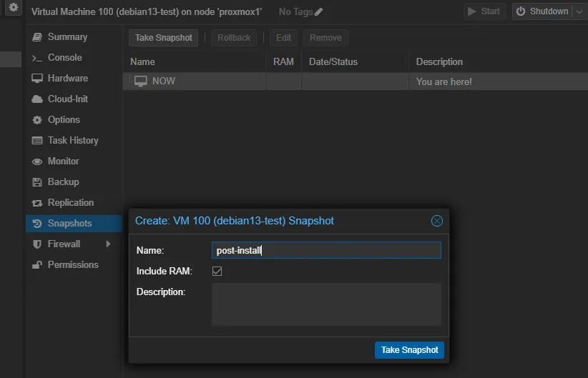Open the Console menu item
588x378 pixels.
pyautogui.click(x=74, y=58)
